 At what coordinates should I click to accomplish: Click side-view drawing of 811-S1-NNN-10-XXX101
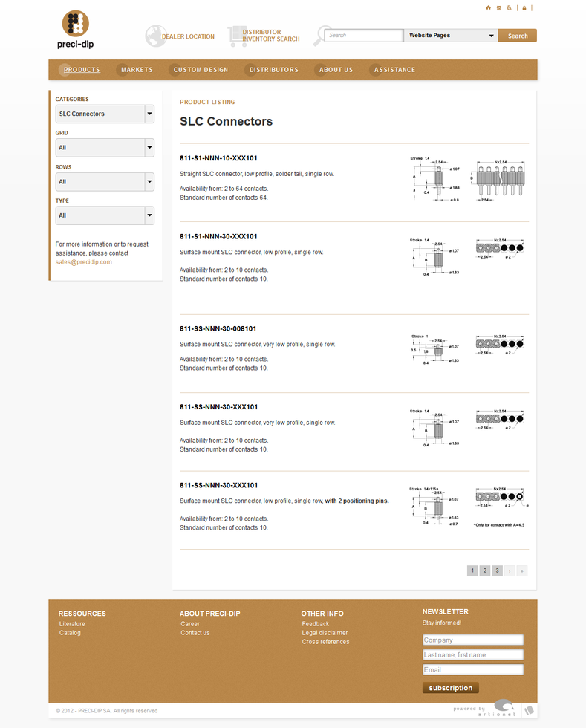point(435,179)
